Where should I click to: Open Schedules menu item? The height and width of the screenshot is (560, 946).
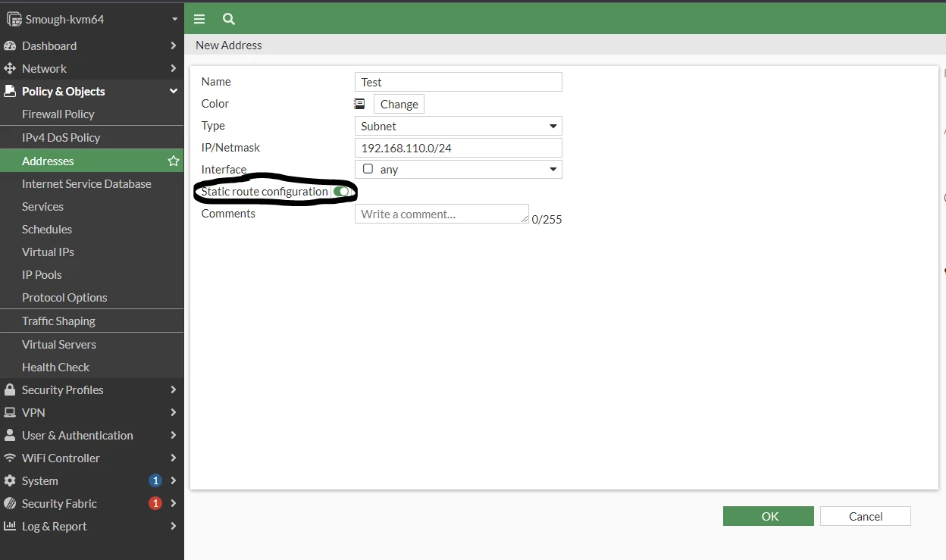coord(92,229)
